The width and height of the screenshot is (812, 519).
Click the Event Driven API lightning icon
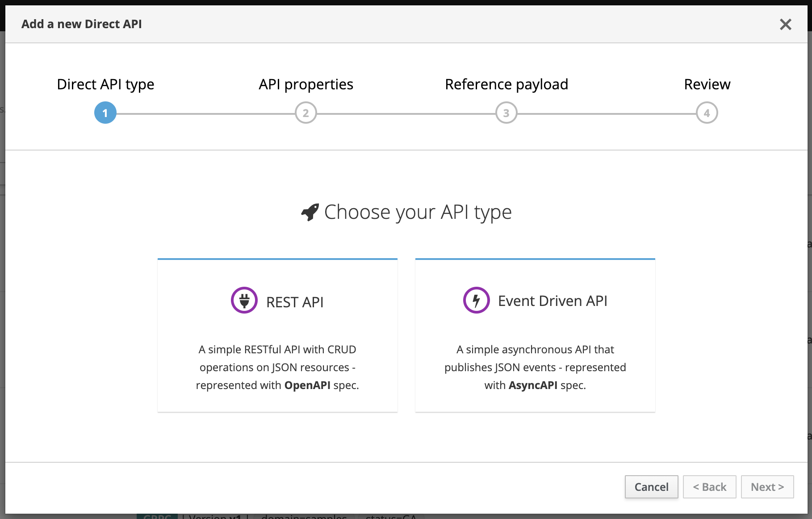(476, 301)
